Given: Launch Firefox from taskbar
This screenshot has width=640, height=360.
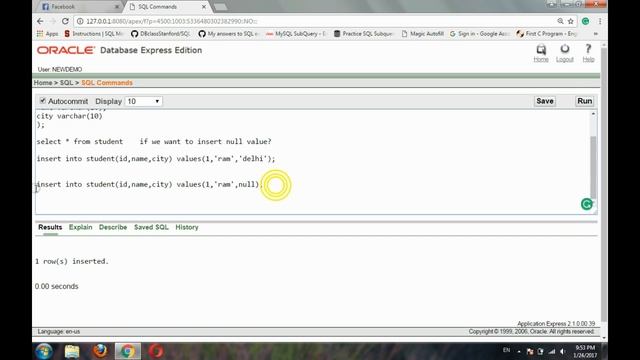Looking at the screenshot, I should 100,351.
